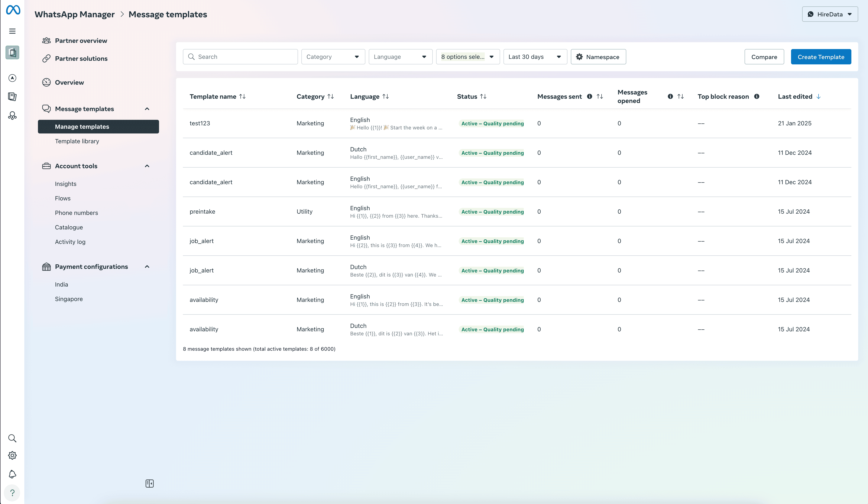Click the Meta logo icon

(x=13, y=10)
